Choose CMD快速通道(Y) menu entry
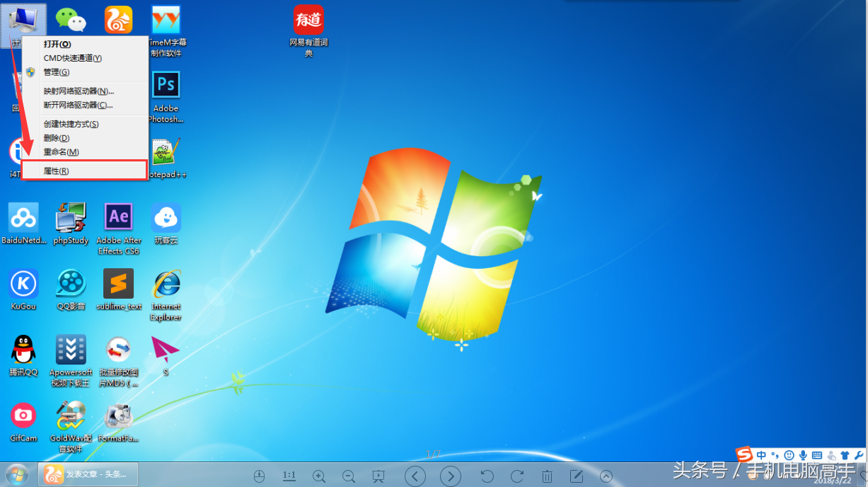Viewport: 868px width, 487px height. pos(72,58)
